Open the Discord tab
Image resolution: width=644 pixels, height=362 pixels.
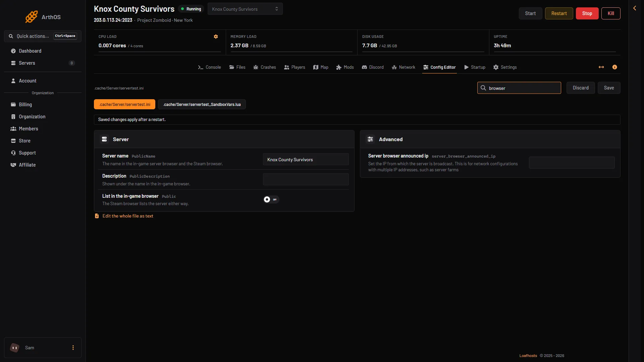pyautogui.click(x=373, y=67)
